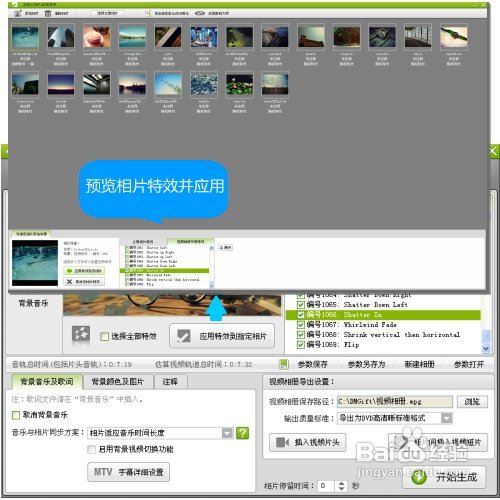Toggle checkbox for 编号1065 Shatter Down Left
The image size is (500, 500).
point(300,305)
